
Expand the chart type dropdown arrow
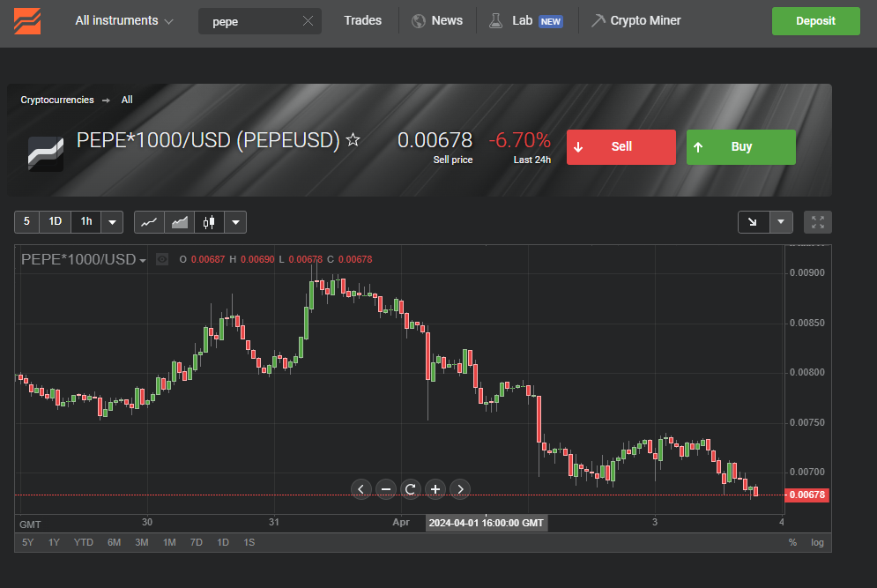coord(235,222)
